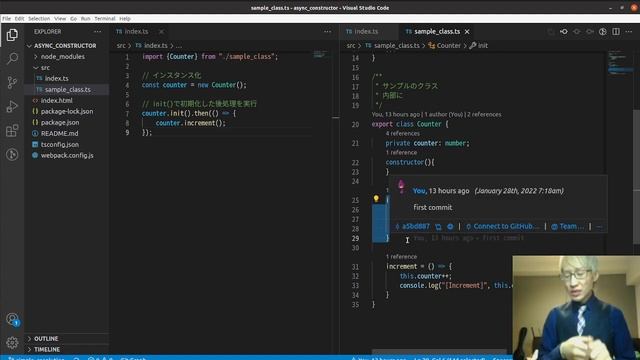Open index.html file
This screenshot has width=640, height=360.
(56, 100)
